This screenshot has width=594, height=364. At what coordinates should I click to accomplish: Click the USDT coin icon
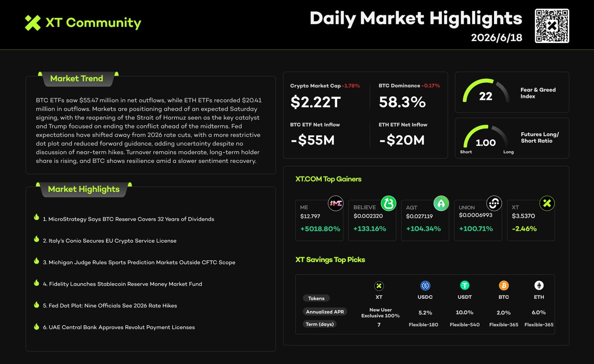point(464,286)
